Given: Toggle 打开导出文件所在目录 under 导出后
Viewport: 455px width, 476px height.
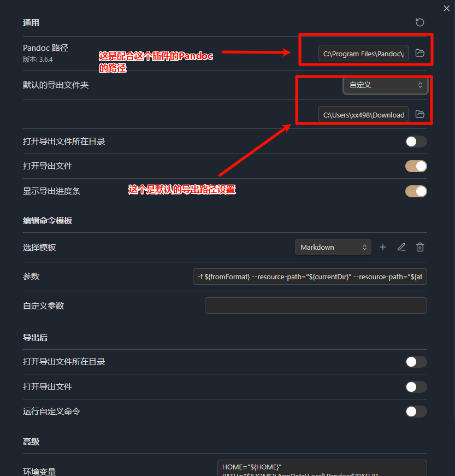Looking at the screenshot, I should (416, 362).
